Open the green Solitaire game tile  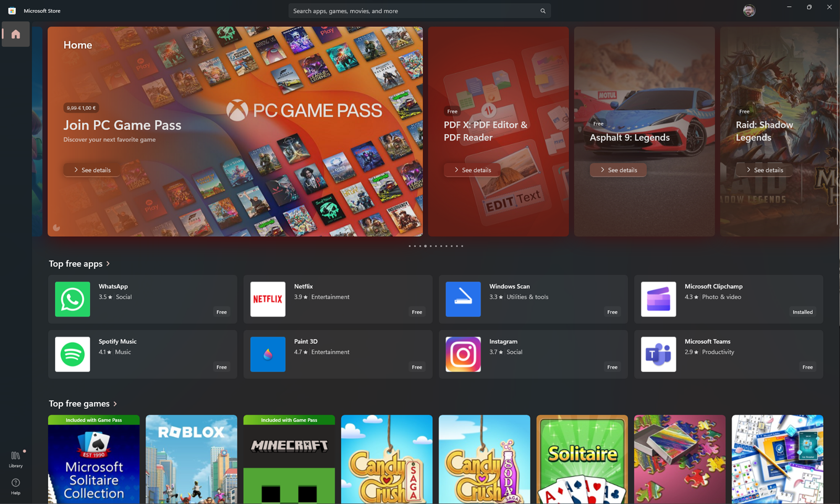[x=582, y=459]
